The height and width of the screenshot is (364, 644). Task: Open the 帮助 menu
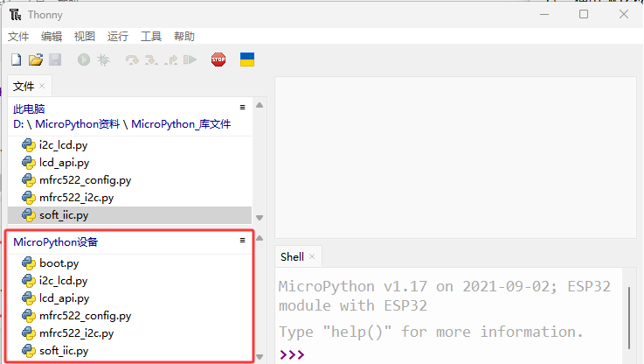click(184, 37)
